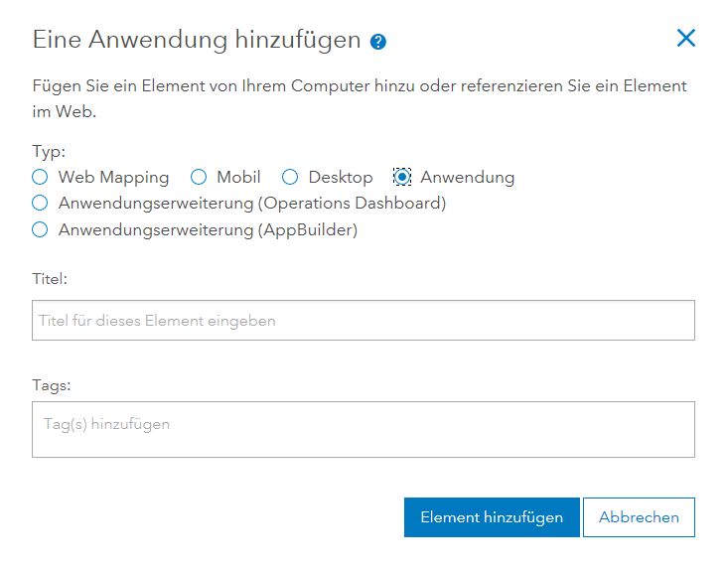Choose Anwendungserweiterung (AppBuilder) radio button

tap(40, 230)
